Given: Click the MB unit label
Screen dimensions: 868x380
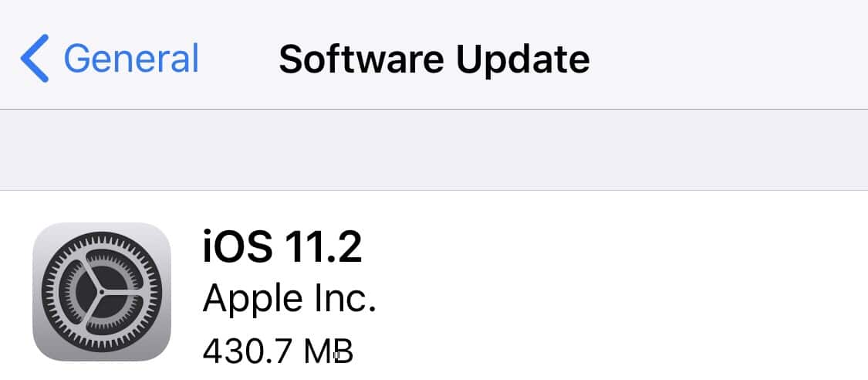Looking at the screenshot, I should point(329,351).
